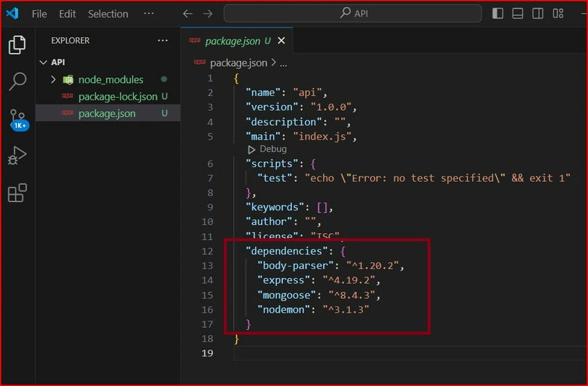588x386 pixels.
Task: Click the "test" script key
Action: [x=275, y=178]
